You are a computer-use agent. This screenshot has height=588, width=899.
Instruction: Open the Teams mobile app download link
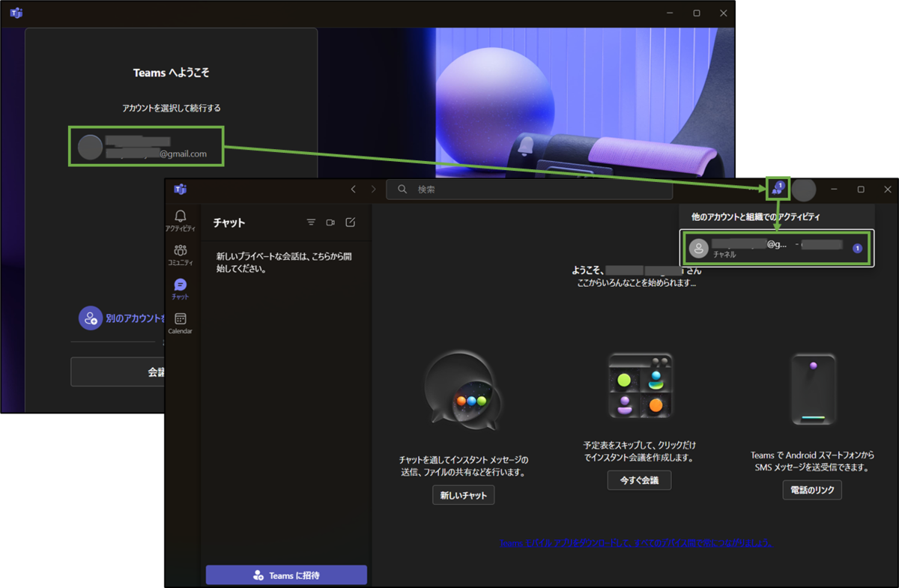(x=637, y=543)
